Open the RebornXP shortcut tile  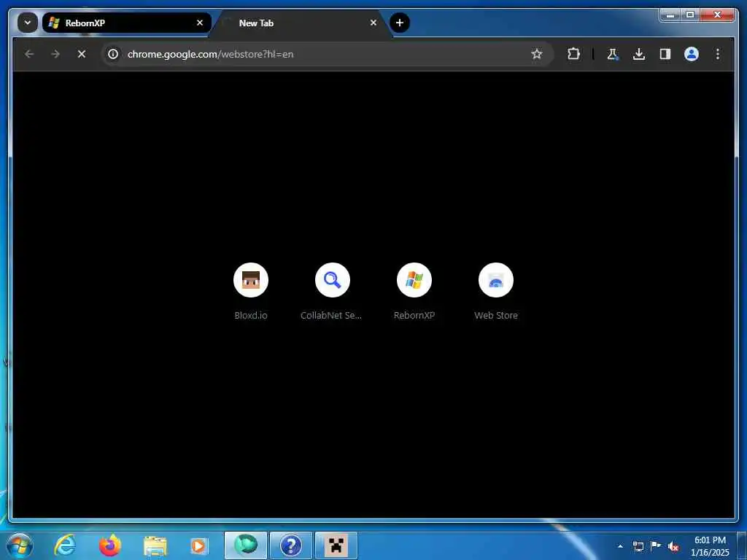(414, 291)
